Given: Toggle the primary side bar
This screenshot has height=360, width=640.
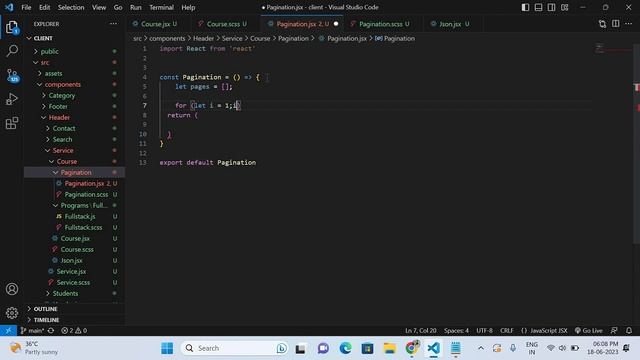Looking at the screenshot, I should click(525, 7).
